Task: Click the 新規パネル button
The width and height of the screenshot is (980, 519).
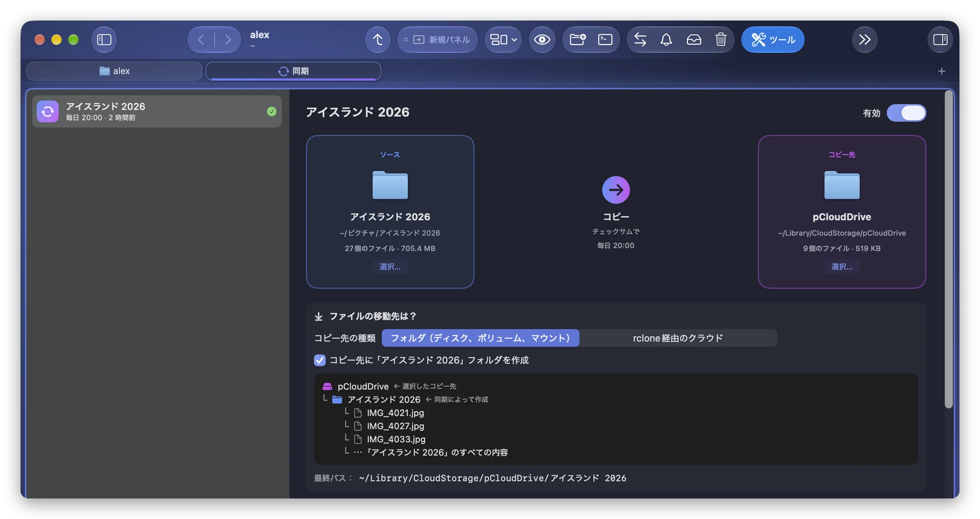Action: click(x=437, y=40)
